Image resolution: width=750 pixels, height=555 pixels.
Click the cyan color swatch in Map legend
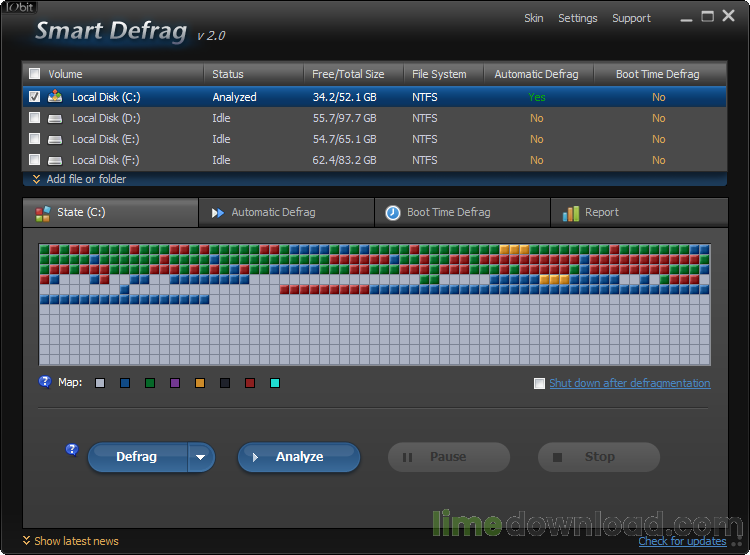pyautogui.click(x=275, y=383)
